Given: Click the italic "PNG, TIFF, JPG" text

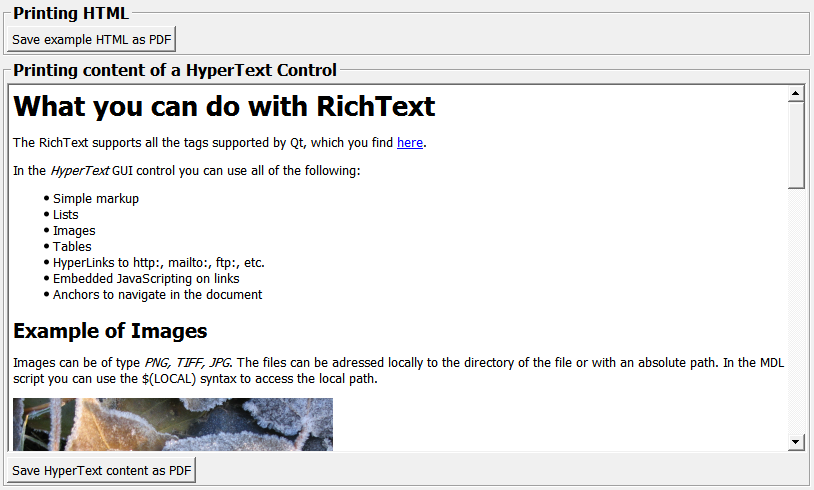Looking at the screenshot, I should point(188,363).
